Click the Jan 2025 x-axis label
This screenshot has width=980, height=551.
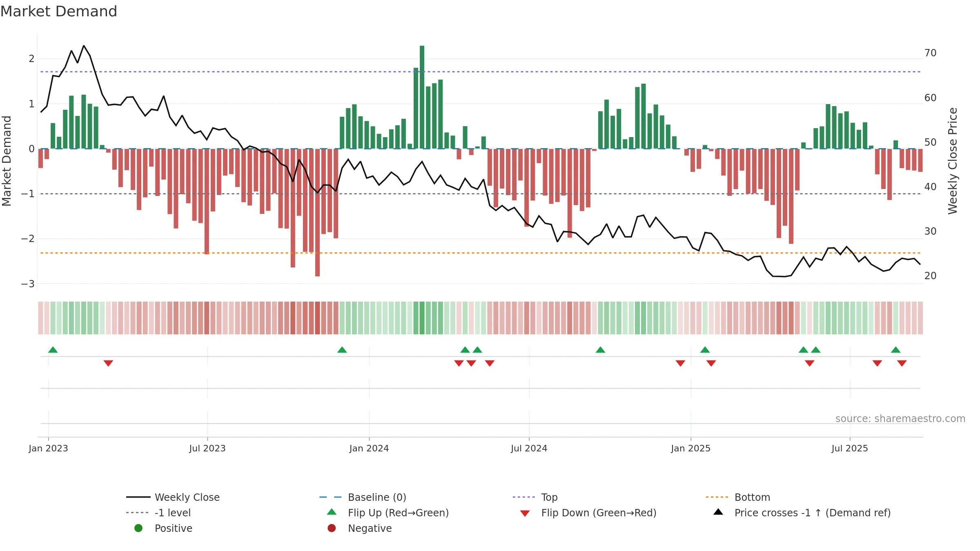[691, 448]
